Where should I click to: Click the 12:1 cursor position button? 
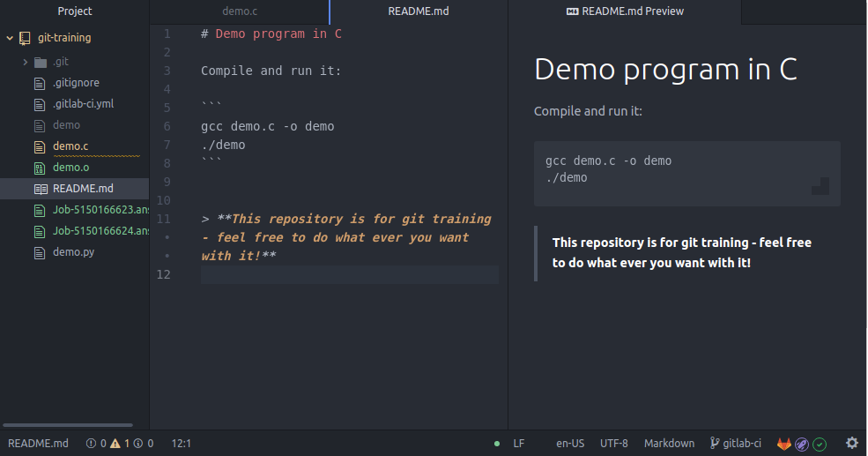coord(182,444)
